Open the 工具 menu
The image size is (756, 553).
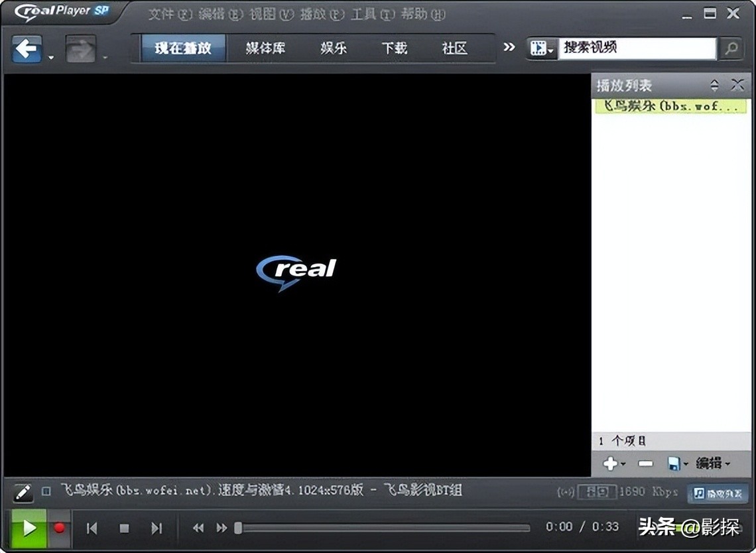pyautogui.click(x=369, y=14)
